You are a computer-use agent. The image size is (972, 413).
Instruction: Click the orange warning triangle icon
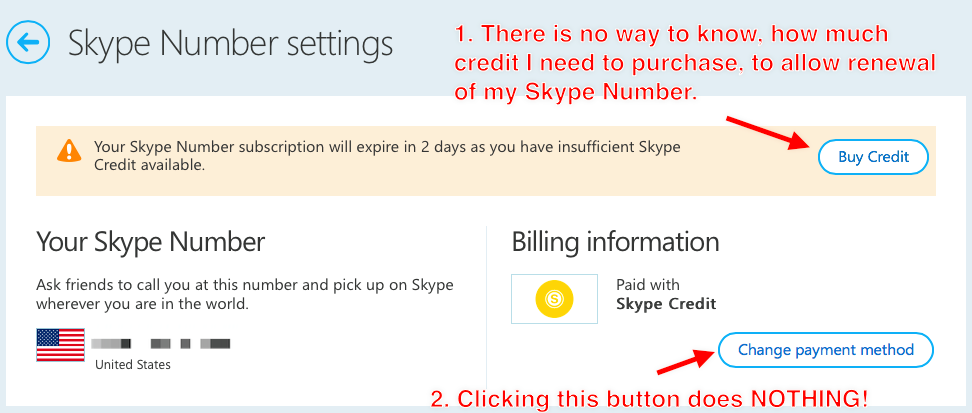click(69, 150)
